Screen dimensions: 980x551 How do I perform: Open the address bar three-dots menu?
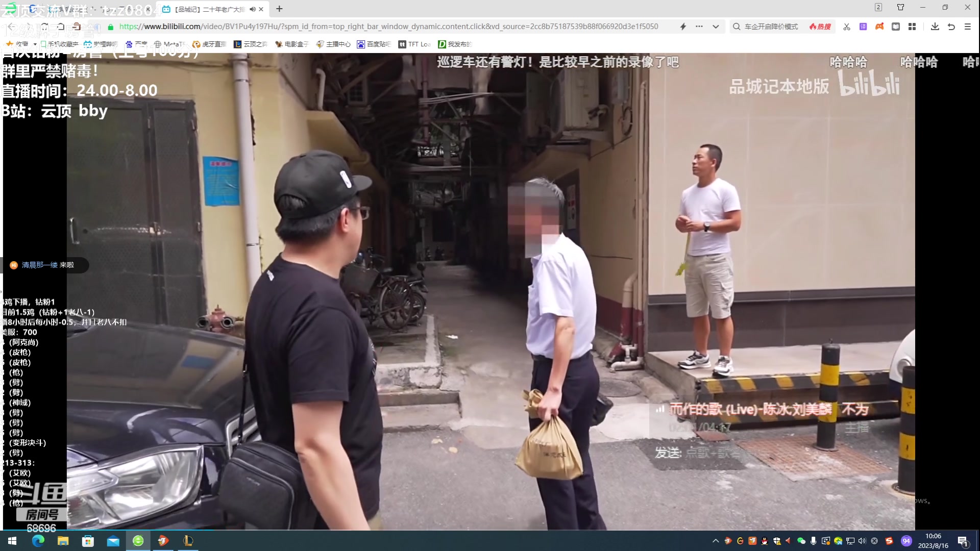pos(699,27)
